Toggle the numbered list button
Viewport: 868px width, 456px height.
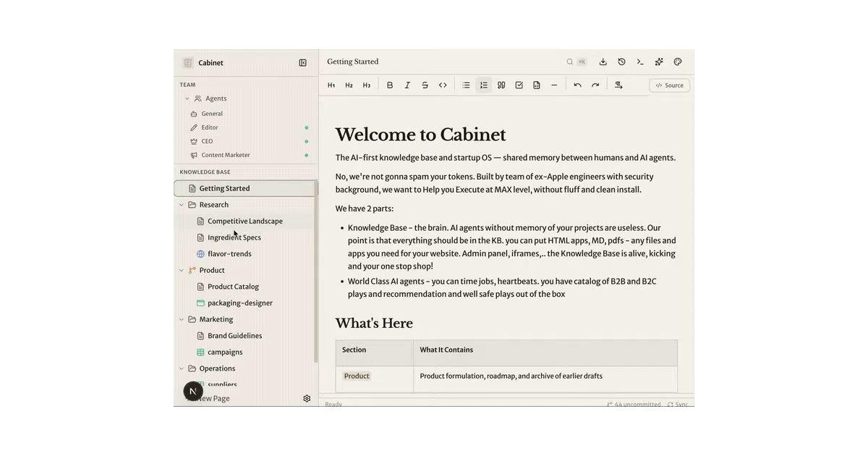pos(484,85)
